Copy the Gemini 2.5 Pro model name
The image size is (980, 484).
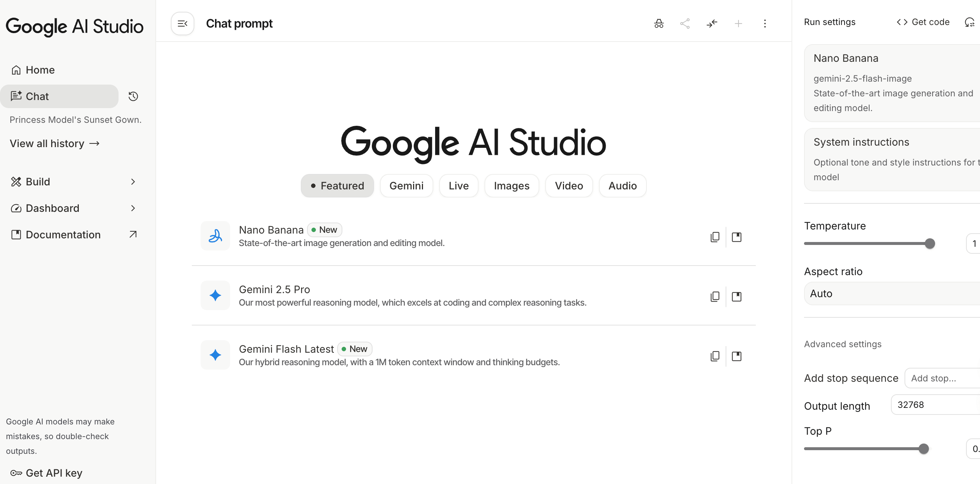715,296
